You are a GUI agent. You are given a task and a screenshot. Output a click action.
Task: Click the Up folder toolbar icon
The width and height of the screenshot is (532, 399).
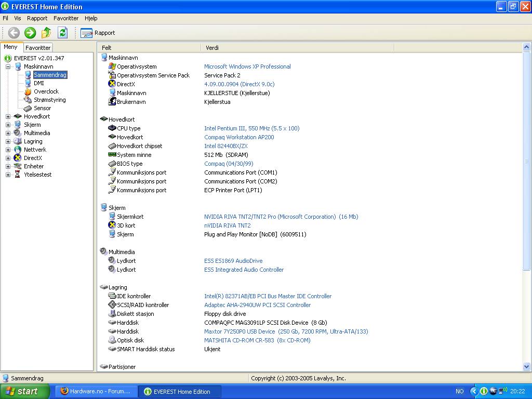(46, 33)
